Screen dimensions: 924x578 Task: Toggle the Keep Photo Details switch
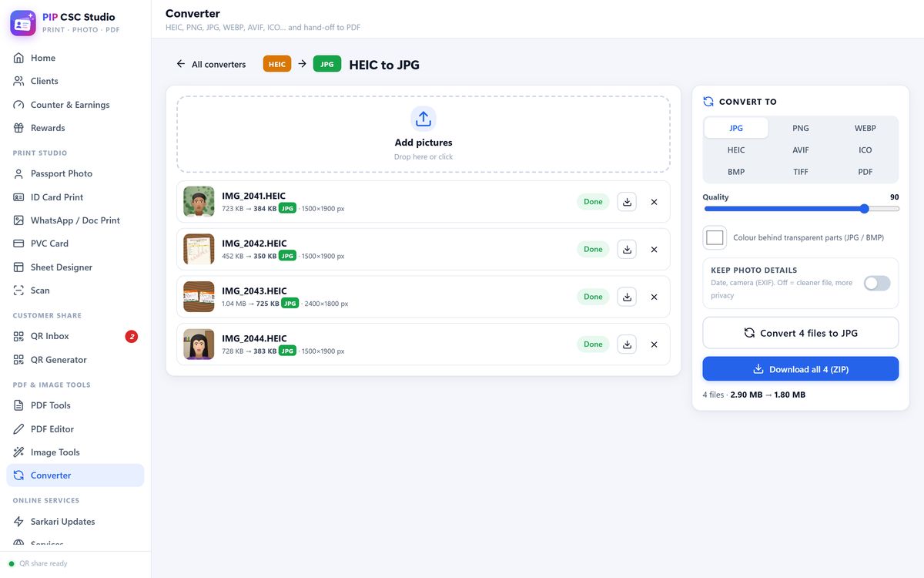tap(877, 283)
